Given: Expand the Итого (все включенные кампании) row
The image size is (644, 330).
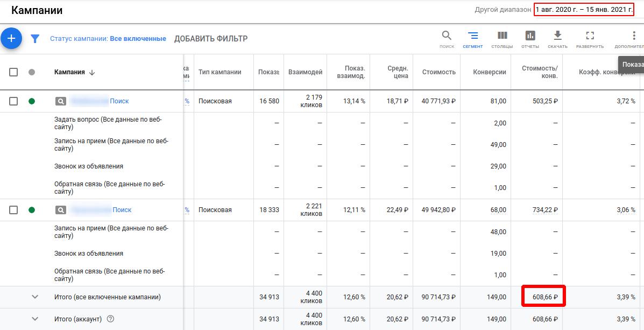Looking at the screenshot, I should [x=35, y=297].
